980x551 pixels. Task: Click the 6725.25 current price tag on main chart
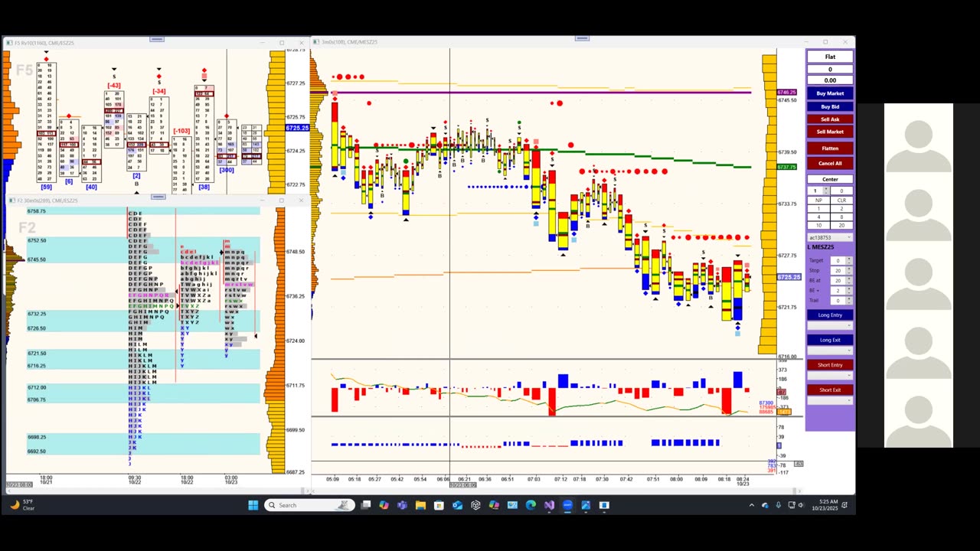789,277
